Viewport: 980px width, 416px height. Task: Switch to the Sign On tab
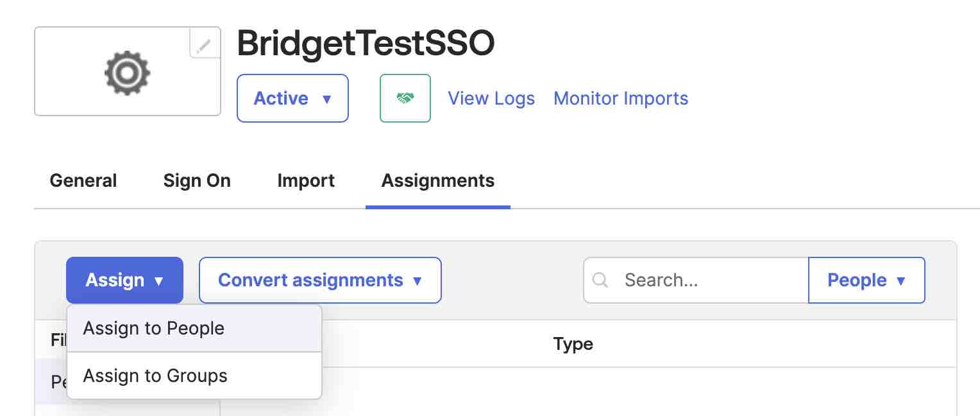(x=197, y=180)
